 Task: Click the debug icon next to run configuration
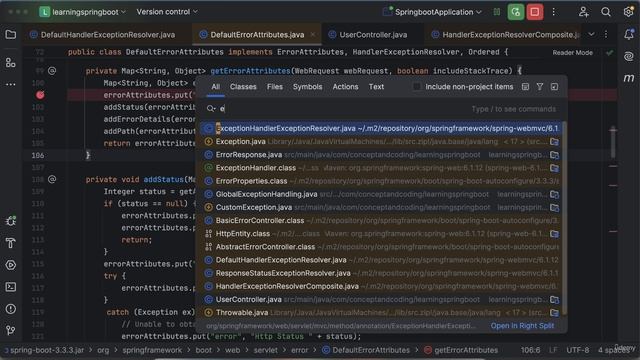pyautogui.click(x=497, y=12)
